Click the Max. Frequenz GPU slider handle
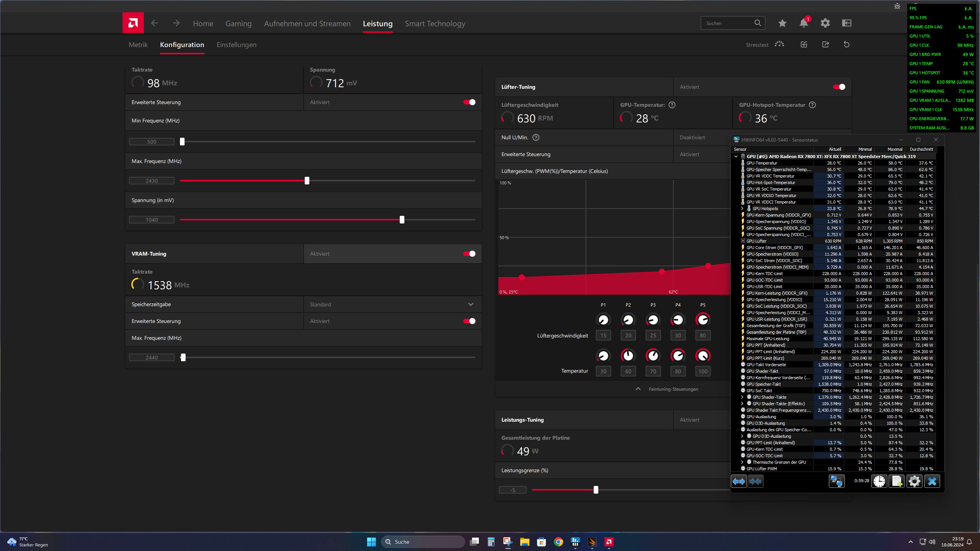This screenshot has height=551, width=980. click(x=307, y=181)
